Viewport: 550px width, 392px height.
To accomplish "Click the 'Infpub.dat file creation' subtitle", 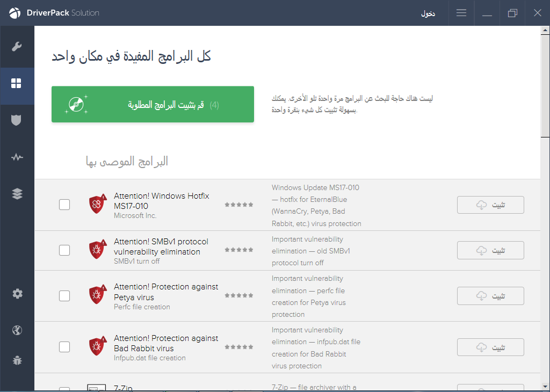I will tap(150, 358).
